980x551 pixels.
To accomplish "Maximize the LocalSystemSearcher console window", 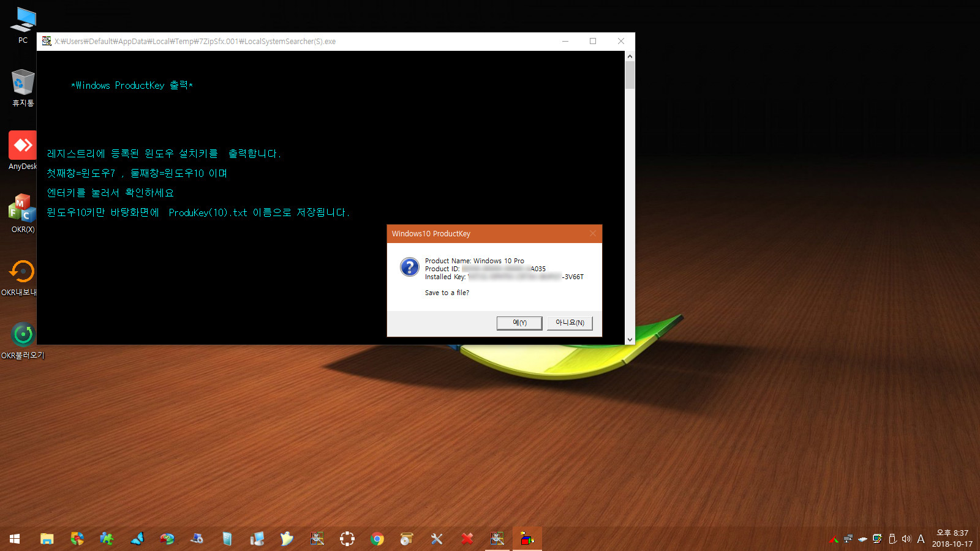I will (593, 41).
